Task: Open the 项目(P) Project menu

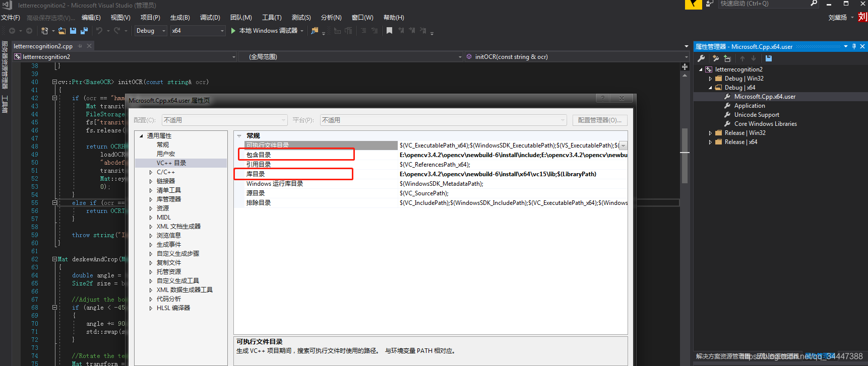Action: pyautogui.click(x=150, y=18)
